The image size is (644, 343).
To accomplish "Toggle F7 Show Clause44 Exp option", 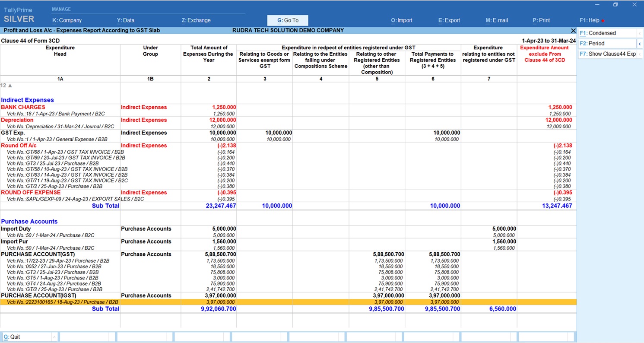I will (607, 54).
